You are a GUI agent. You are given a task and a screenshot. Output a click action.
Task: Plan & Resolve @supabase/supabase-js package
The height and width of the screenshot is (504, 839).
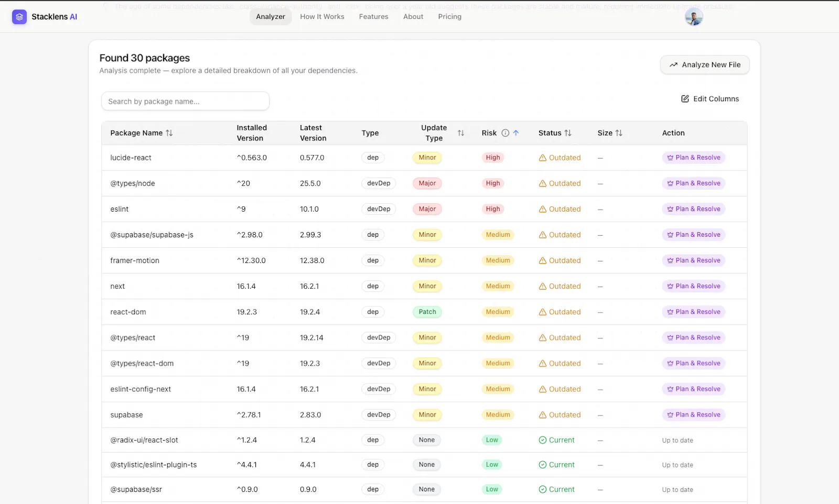693,235
